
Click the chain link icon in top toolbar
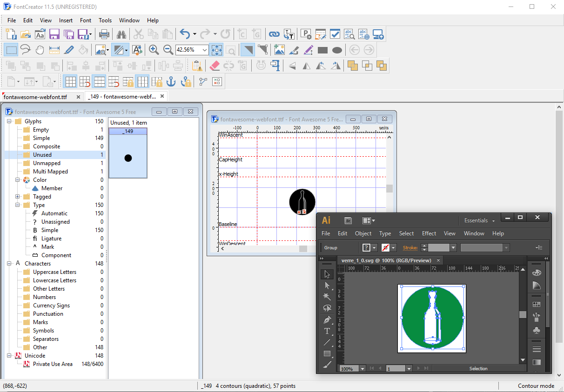click(x=274, y=34)
